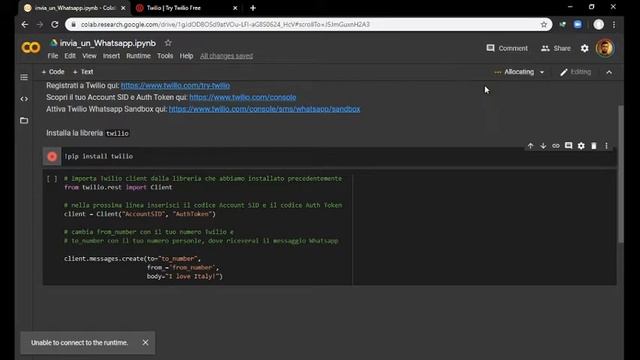
Task: Dismiss the Unable to connect notification
Action: tap(145, 342)
